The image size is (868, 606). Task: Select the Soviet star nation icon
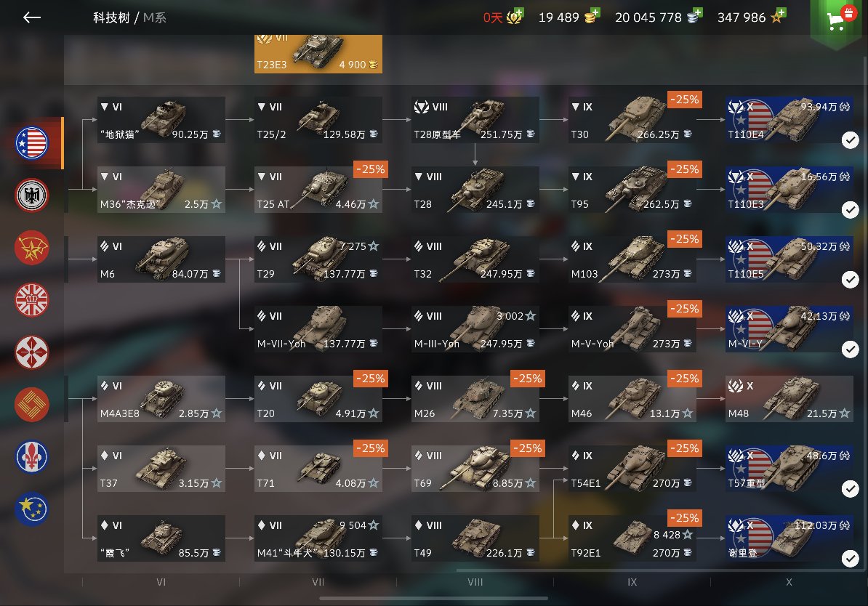[x=31, y=247]
